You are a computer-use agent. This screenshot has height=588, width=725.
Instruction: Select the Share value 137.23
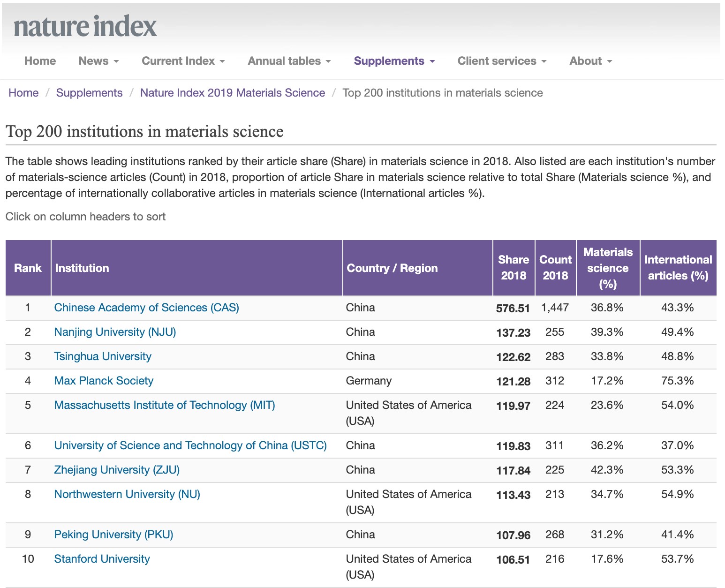(x=513, y=333)
